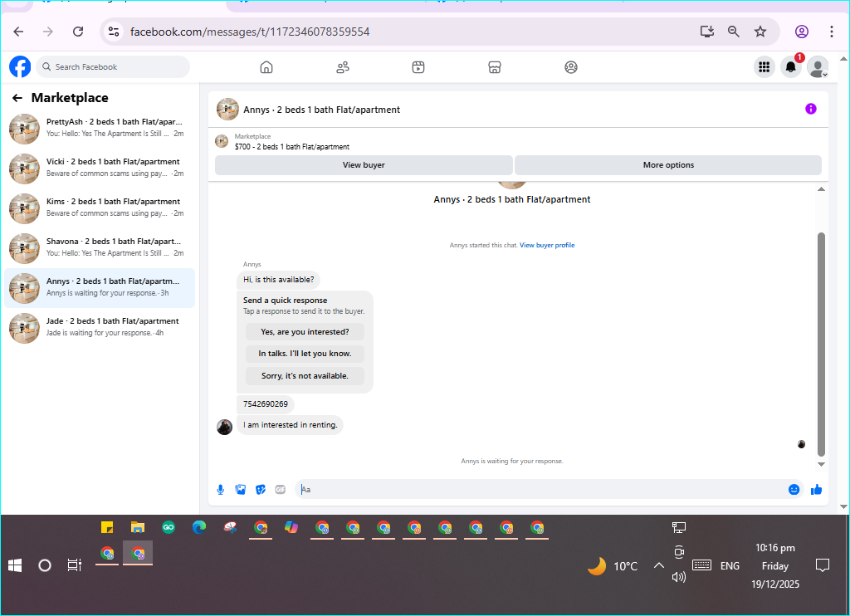Click 'I am interested in renting.' message

click(x=290, y=425)
